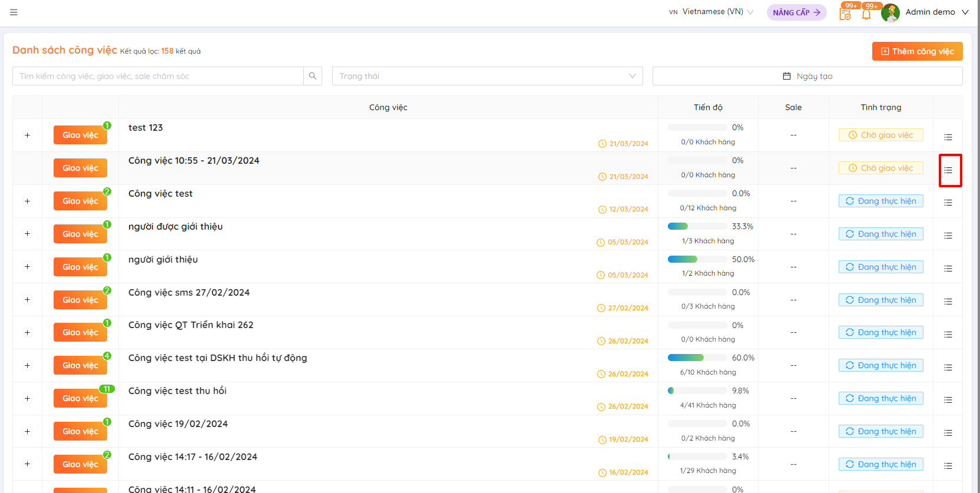Image resolution: width=980 pixels, height=493 pixels.
Task: Click clock icon beside date 27/02/2024
Action: [601, 308]
